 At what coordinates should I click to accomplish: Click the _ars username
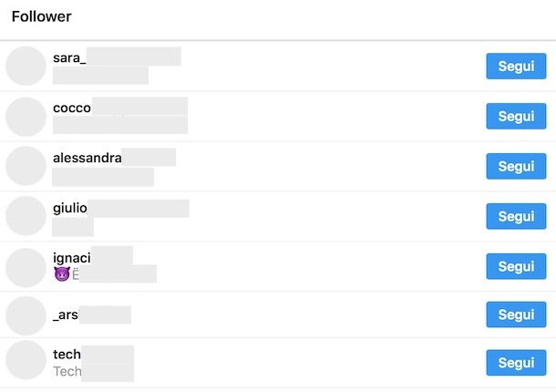coord(67,315)
